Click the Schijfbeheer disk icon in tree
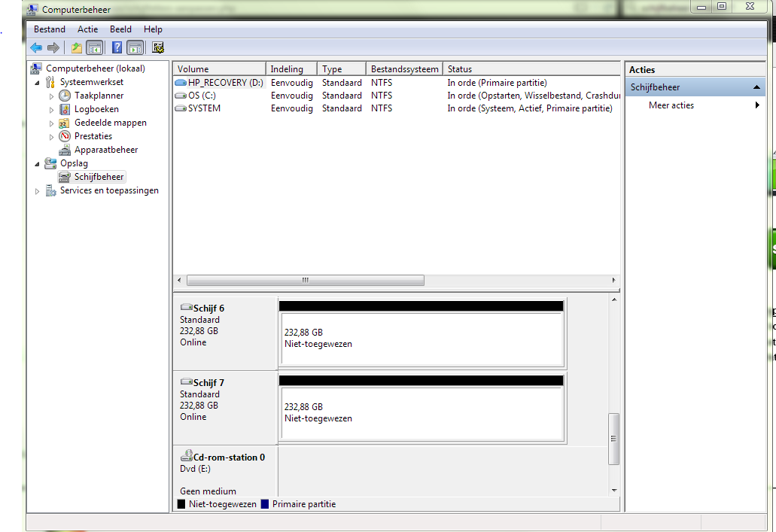 tap(65, 177)
